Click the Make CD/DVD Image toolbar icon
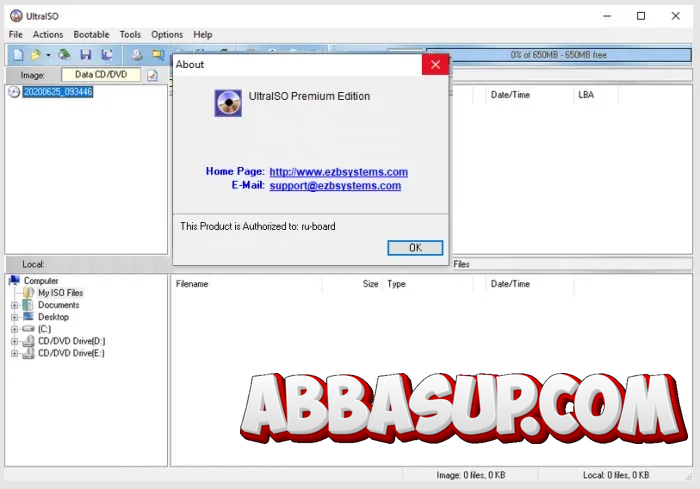 (x=137, y=54)
